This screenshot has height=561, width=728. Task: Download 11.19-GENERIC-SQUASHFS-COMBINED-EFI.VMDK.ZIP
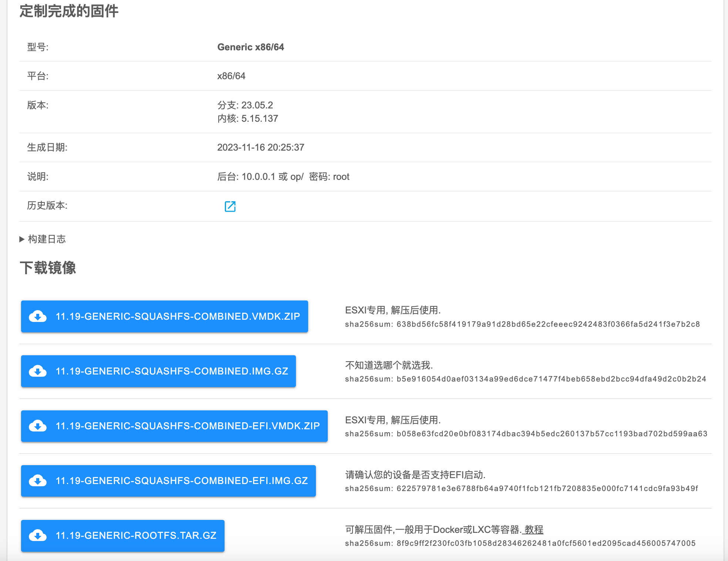pyautogui.click(x=188, y=426)
